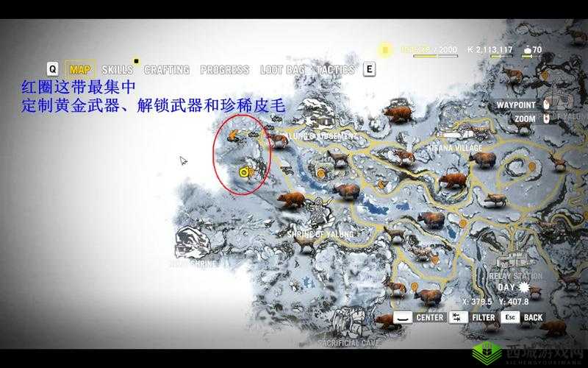588x368 pixels.
Task: Click the building icon above RELAY STATION
Action: pos(515,262)
